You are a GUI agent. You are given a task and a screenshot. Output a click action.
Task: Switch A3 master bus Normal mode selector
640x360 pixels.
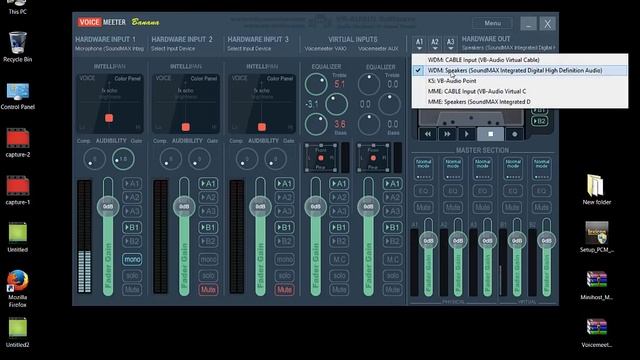tap(482, 169)
